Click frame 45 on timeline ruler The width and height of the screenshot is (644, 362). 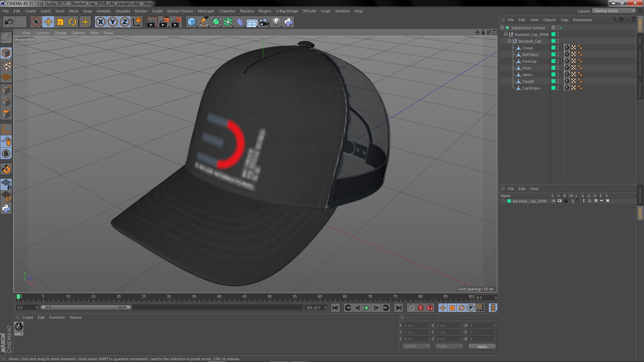245,297
